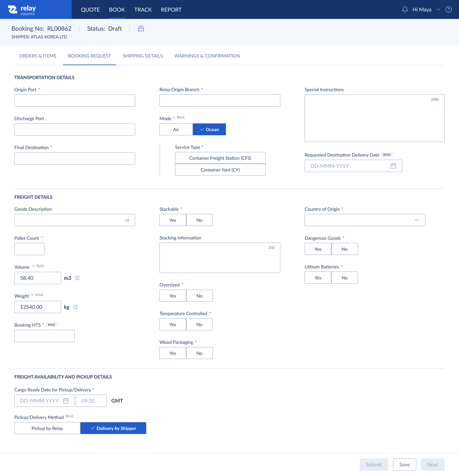The width and height of the screenshot is (459, 476).
Task: Select Ocean mode
Action: [209, 129]
